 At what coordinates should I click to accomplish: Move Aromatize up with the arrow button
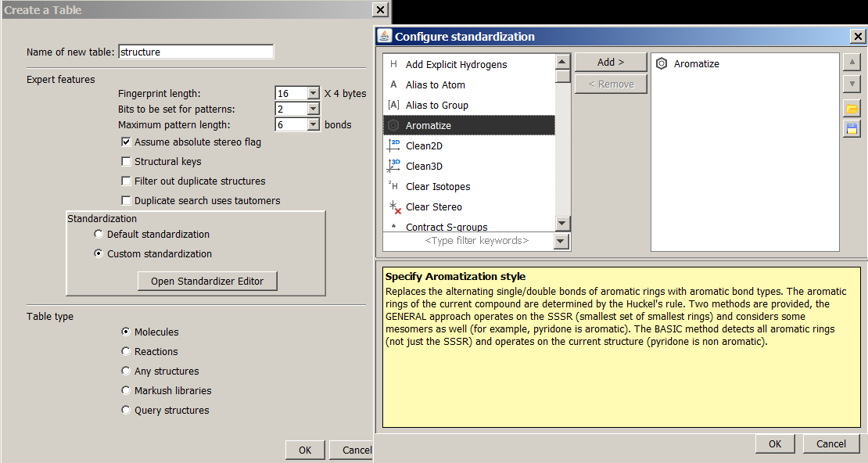click(852, 63)
